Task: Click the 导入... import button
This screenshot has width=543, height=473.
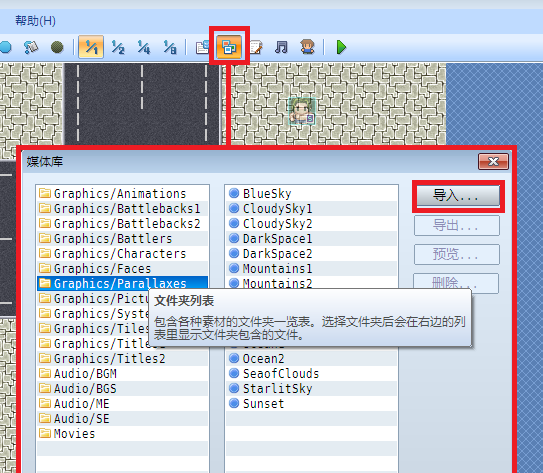Action: (458, 196)
